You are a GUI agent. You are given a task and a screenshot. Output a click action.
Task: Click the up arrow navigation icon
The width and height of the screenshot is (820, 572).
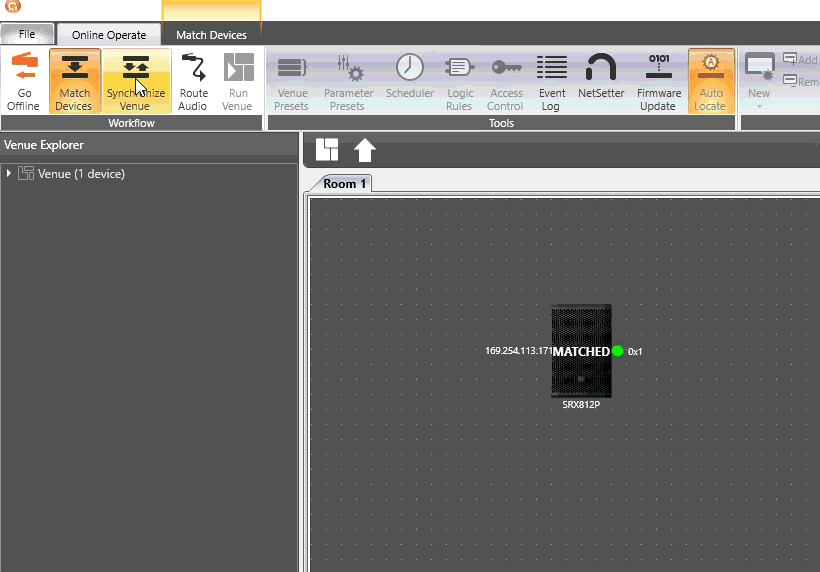coord(364,150)
